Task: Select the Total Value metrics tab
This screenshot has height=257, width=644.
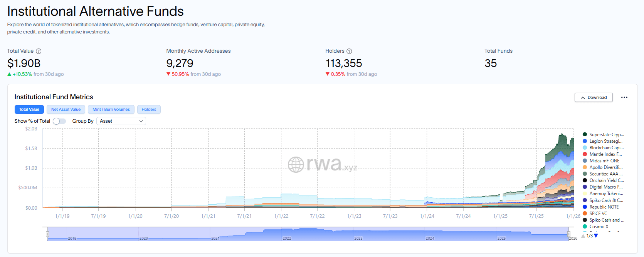Action: coord(29,110)
